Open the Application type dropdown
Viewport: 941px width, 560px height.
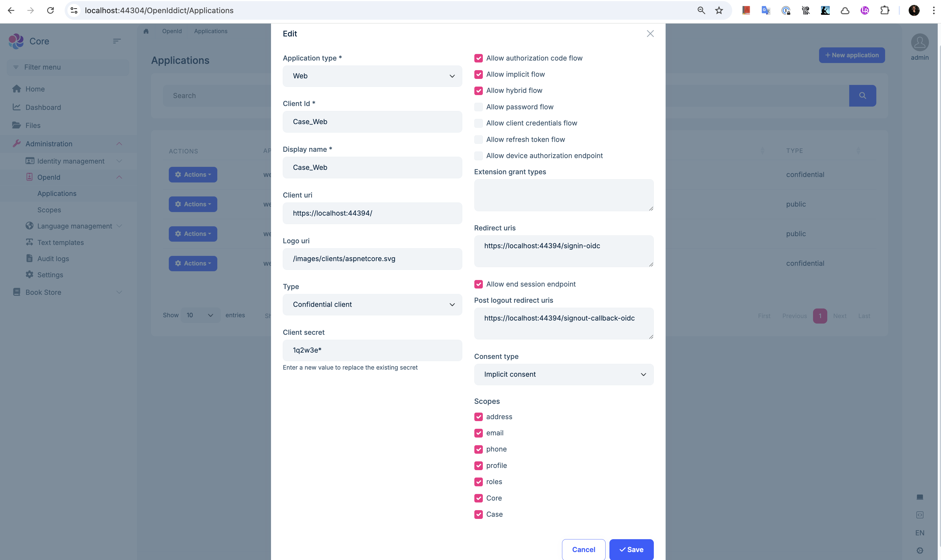[372, 76]
